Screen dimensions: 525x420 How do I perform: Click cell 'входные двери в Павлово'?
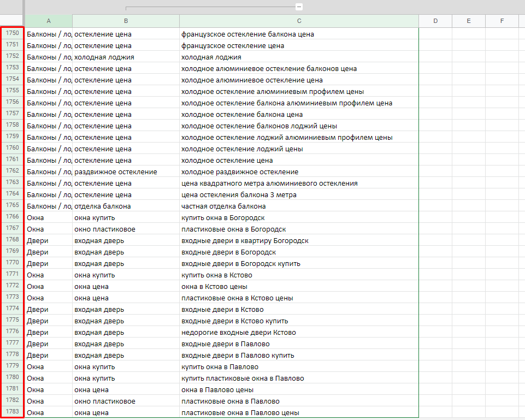coord(299,344)
